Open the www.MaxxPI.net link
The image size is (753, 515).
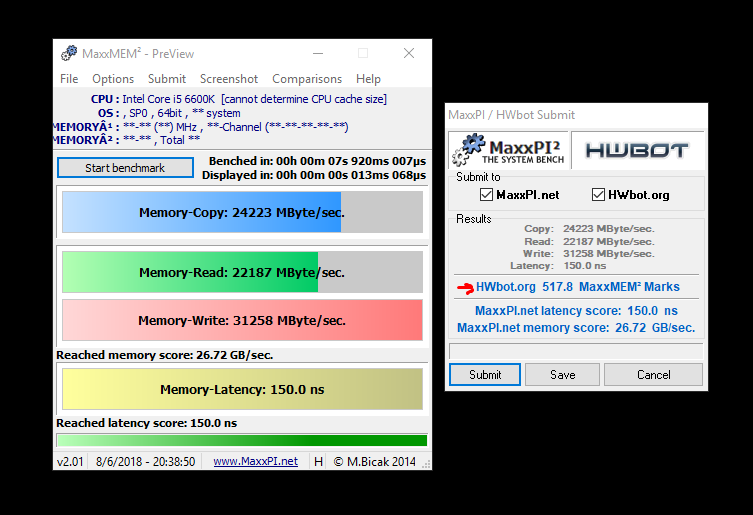[x=255, y=462]
